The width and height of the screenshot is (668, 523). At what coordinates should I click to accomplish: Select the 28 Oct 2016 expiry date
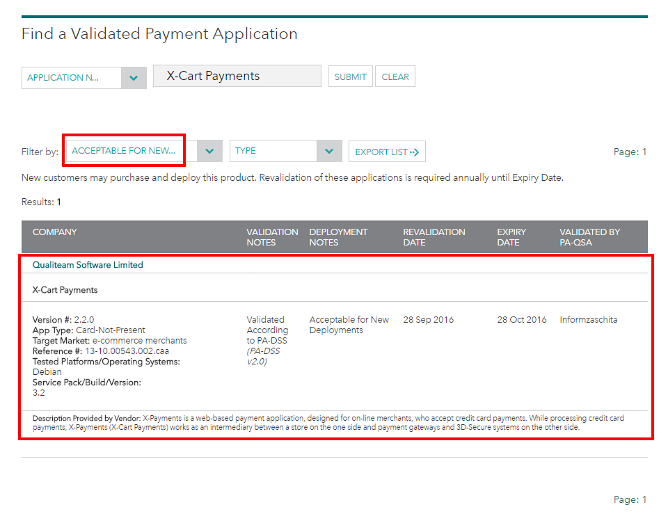coord(521,320)
